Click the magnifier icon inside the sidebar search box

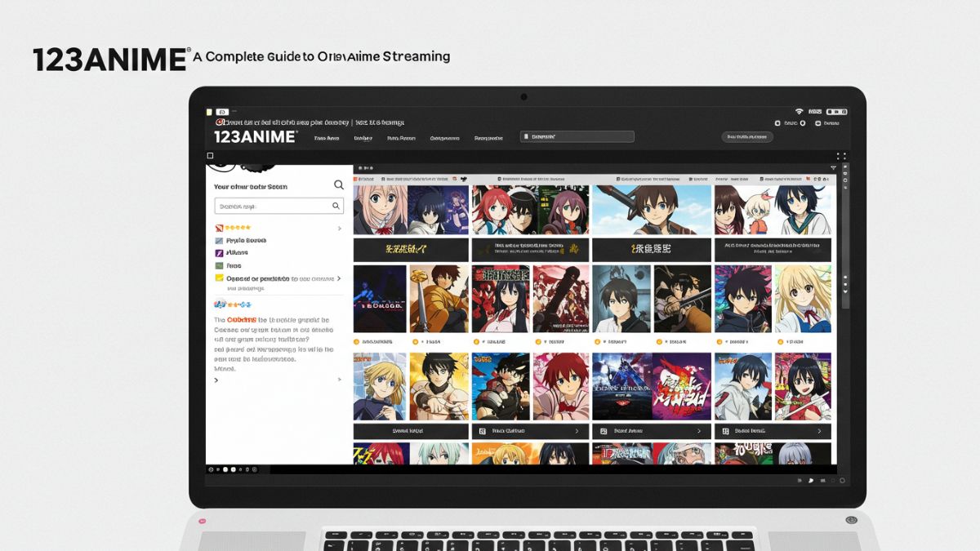[x=336, y=207]
